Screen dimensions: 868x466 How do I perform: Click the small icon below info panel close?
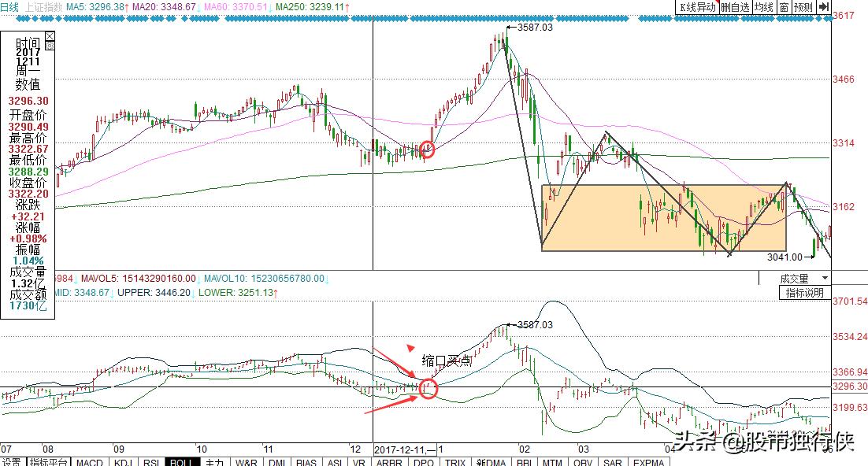click(x=50, y=46)
